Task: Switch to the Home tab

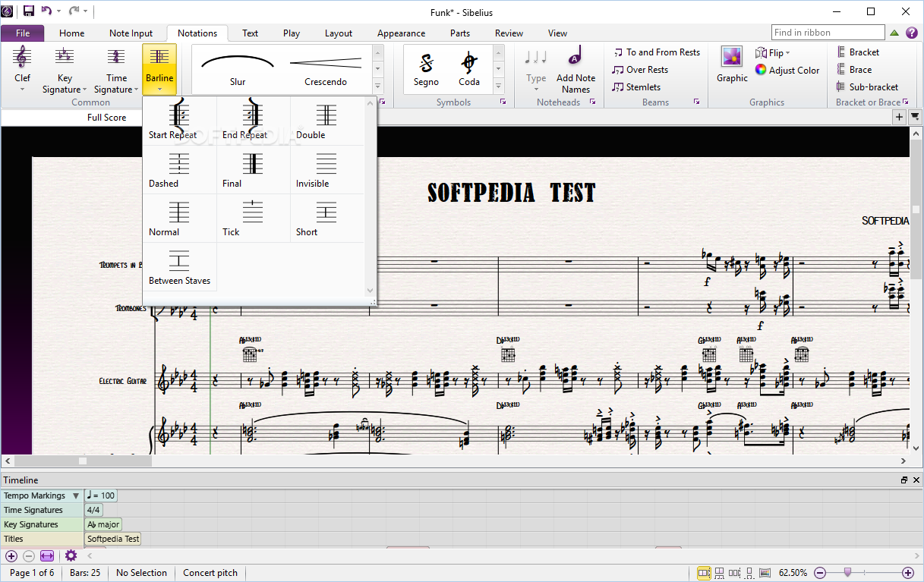Action: (72, 33)
